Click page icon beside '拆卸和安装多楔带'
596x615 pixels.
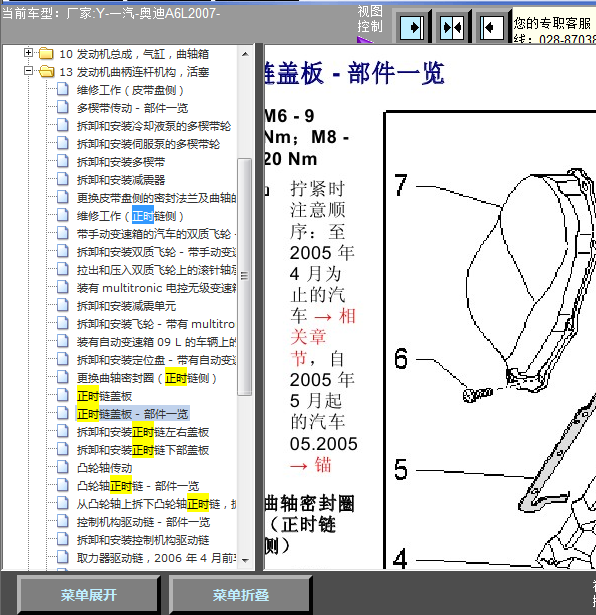point(63,161)
